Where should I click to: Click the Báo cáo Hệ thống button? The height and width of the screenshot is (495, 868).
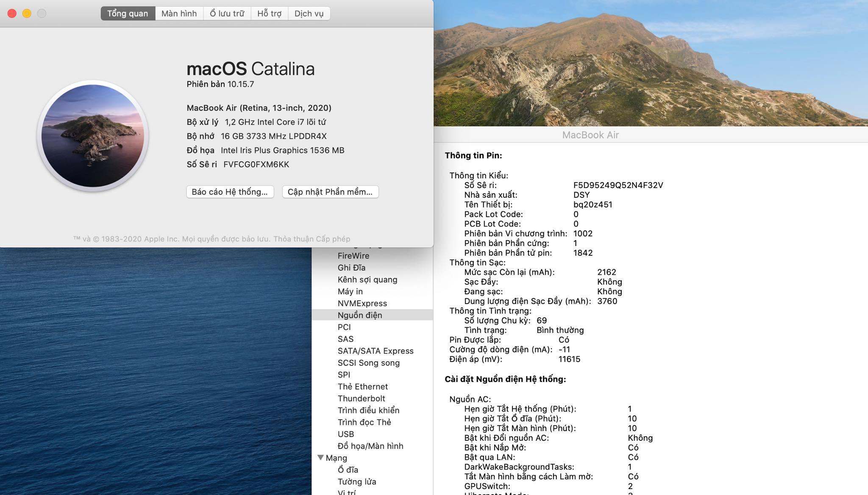[230, 192]
